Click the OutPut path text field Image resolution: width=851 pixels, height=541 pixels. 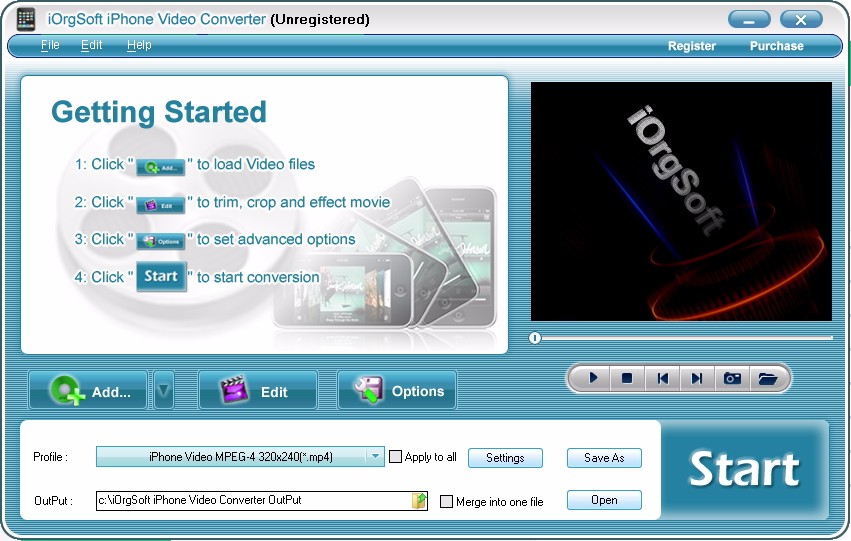(254, 500)
